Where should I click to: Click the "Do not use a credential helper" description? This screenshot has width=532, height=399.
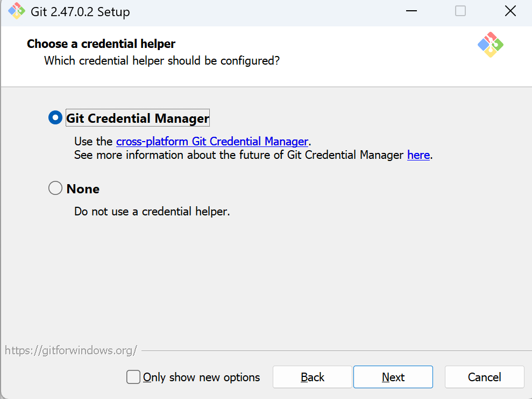tap(152, 212)
